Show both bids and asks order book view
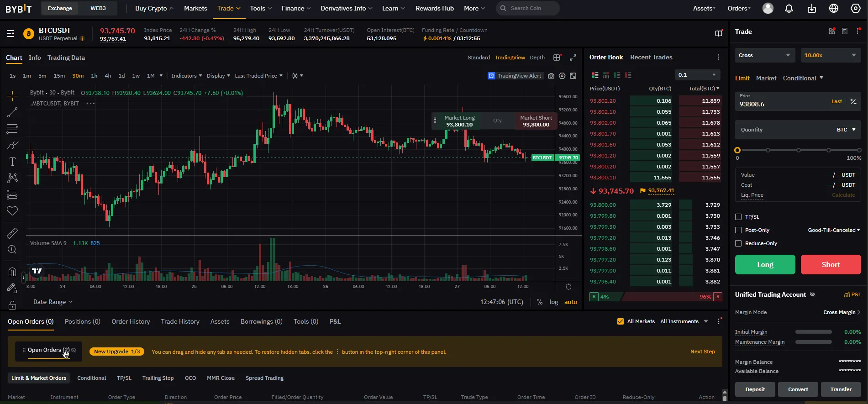This screenshot has height=404, width=868. (595, 75)
